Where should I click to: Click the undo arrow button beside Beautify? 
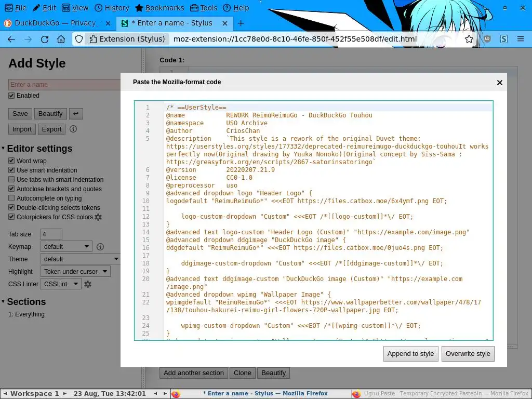(x=76, y=114)
